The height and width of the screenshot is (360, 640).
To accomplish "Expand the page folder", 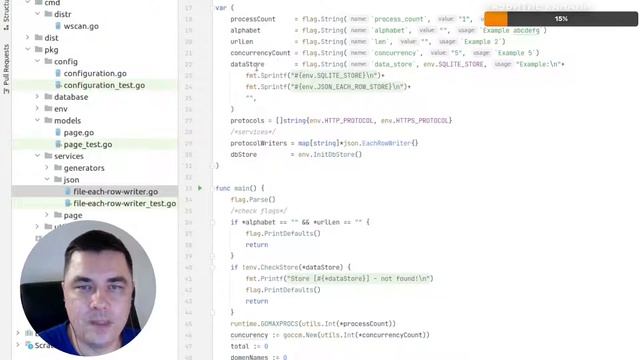I will click(47, 215).
